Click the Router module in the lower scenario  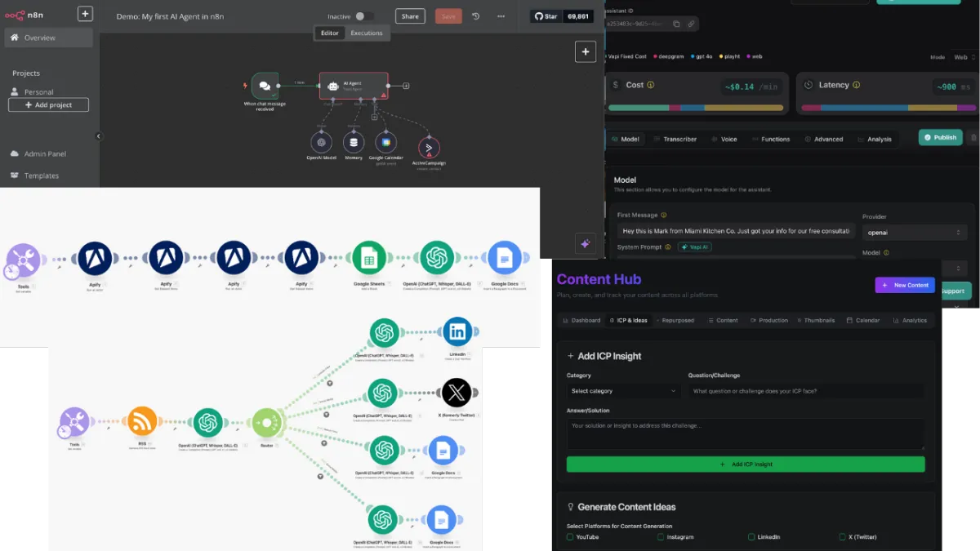click(x=267, y=423)
